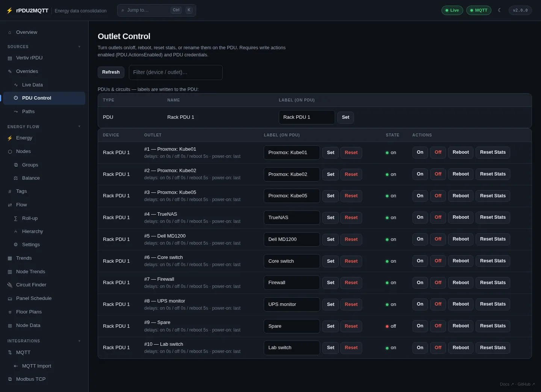
Task: Click the v2.0.0 version badge
Action: click(520, 10)
